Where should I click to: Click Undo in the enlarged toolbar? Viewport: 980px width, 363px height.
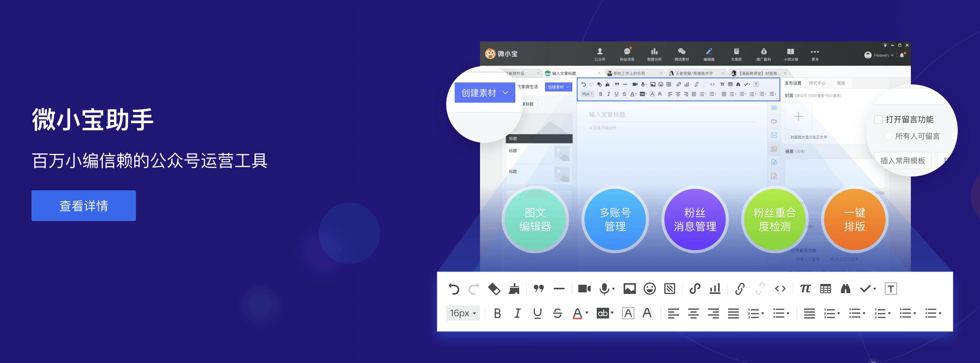click(454, 289)
